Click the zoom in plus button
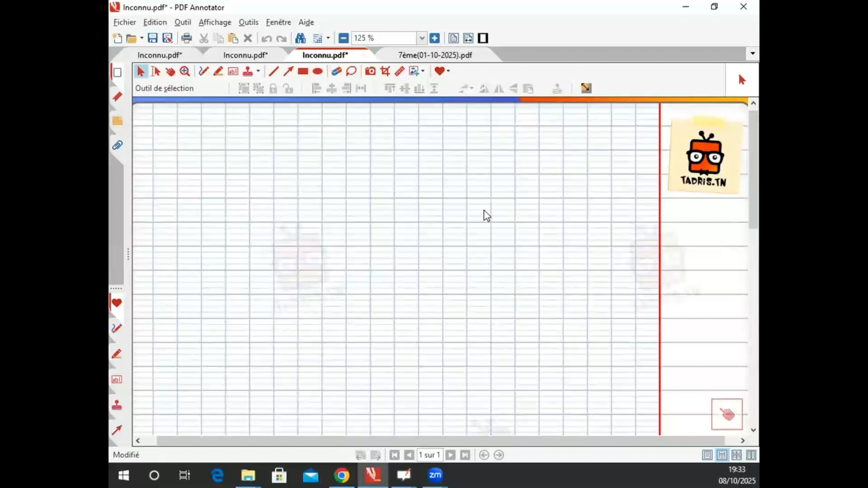Image resolution: width=868 pixels, height=488 pixels. 434,38
